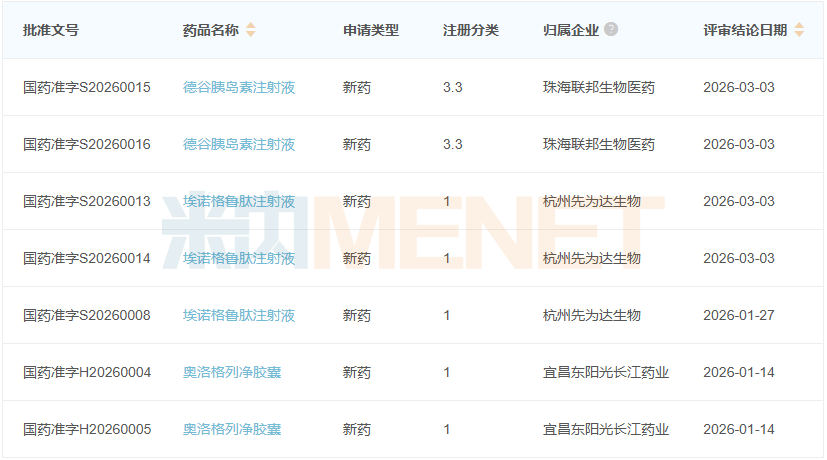The width and height of the screenshot is (827, 460).
Task: Select 宜昌东阳光长江药业 in row H20260004
Action: [606, 372]
